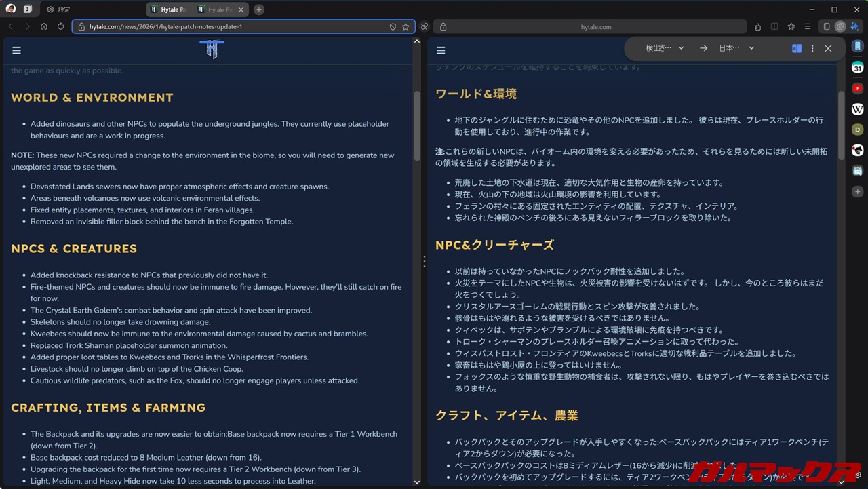Open the hamburger menu on translated page
This screenshot has height=489, width=868.
click(x=441, y=50)
